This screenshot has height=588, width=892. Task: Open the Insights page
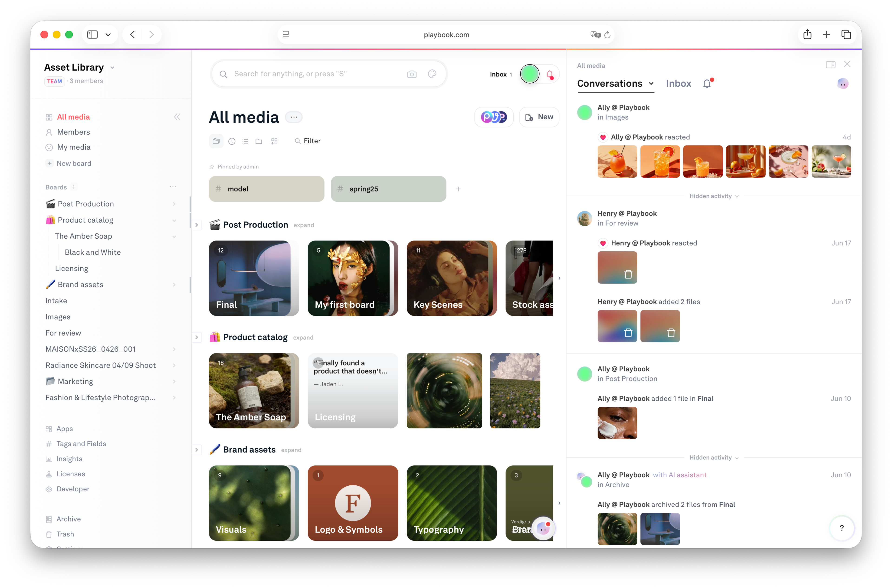point(69,459)
